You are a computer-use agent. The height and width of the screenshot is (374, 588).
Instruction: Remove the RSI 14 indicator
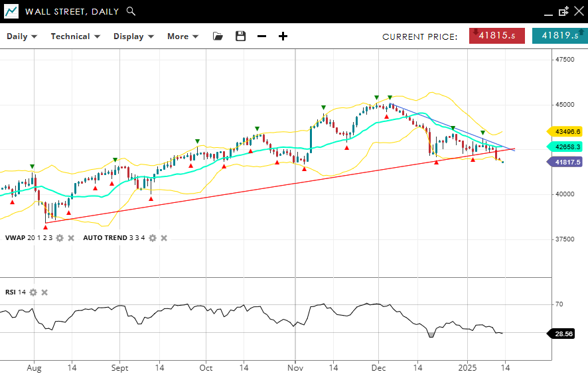pyautogui.click(x=44, y=292)
